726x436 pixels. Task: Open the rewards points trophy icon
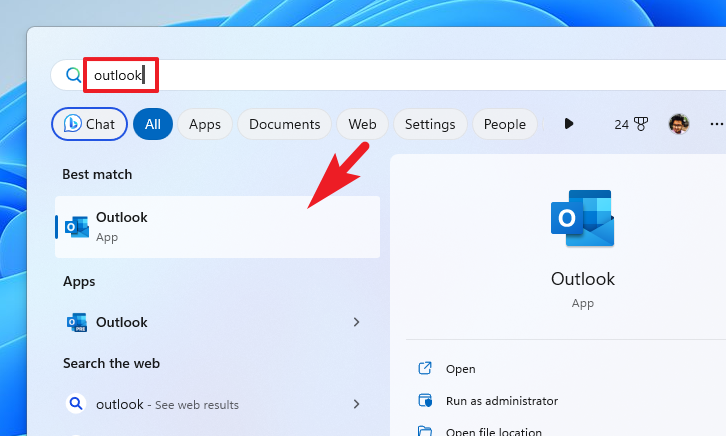point(641,124)
